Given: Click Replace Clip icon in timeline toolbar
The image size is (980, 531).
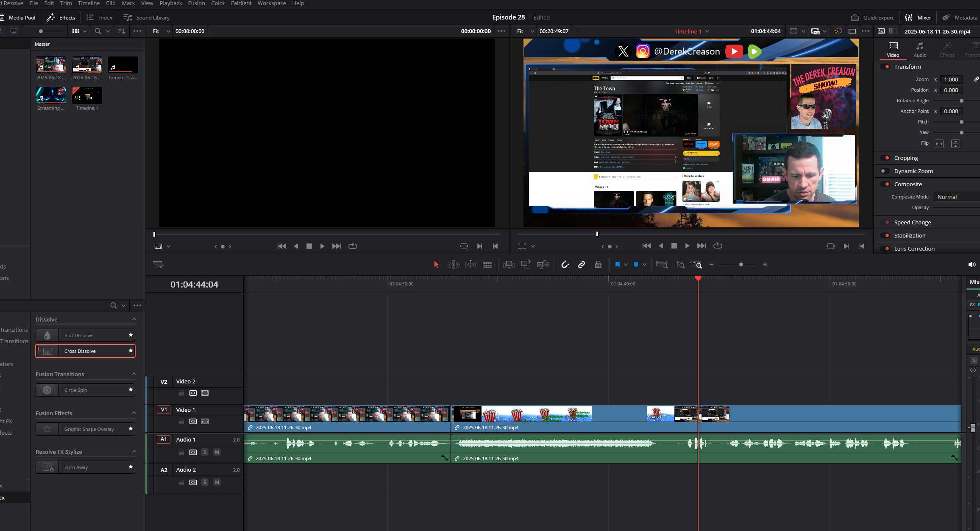Looking at the screenshot, I should (x=543, y=265).
